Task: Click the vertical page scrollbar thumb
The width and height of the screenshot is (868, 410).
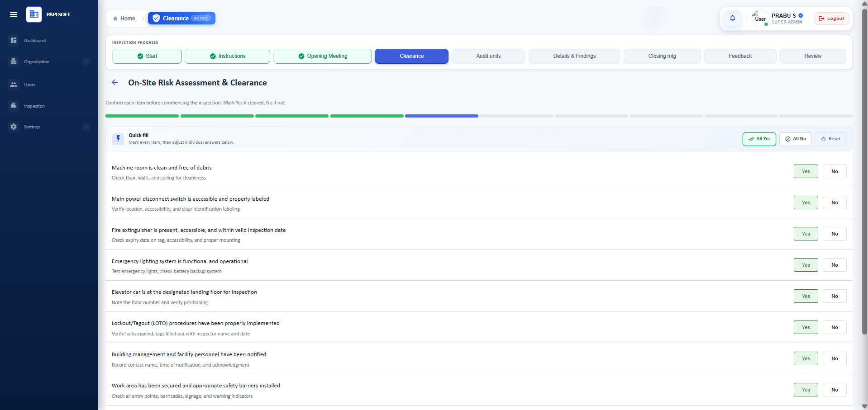Action: click(x=864, y=172)
